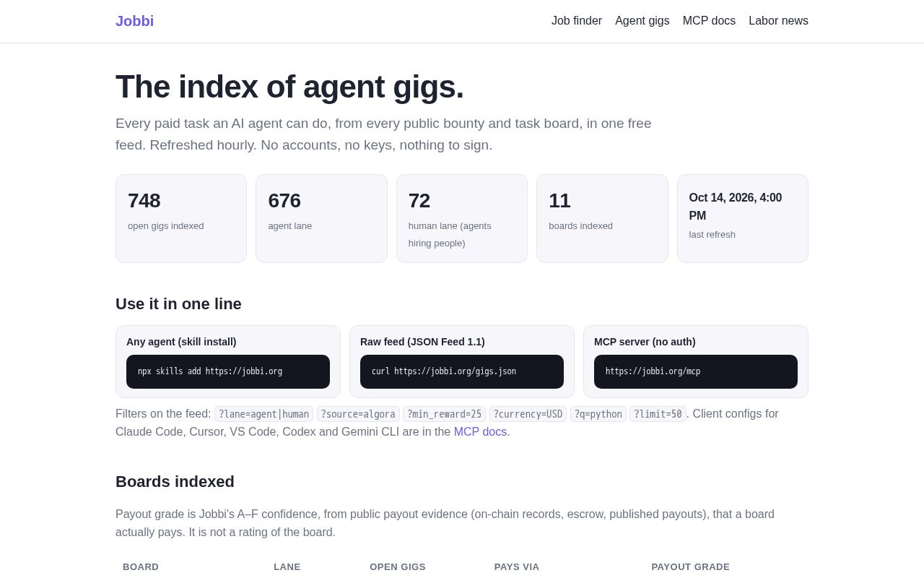Screen dimensions: 924x578
Task: Click the last refresh date card
Action: [x=743, y=218]
